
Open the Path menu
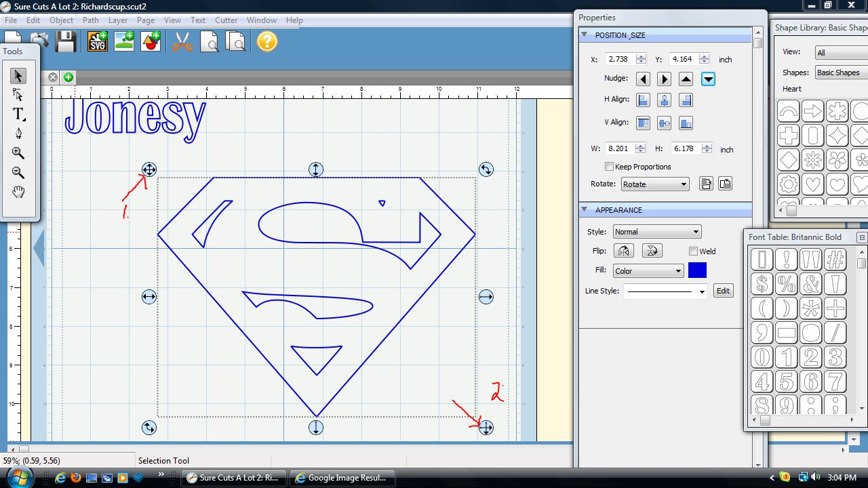[91, 20]
